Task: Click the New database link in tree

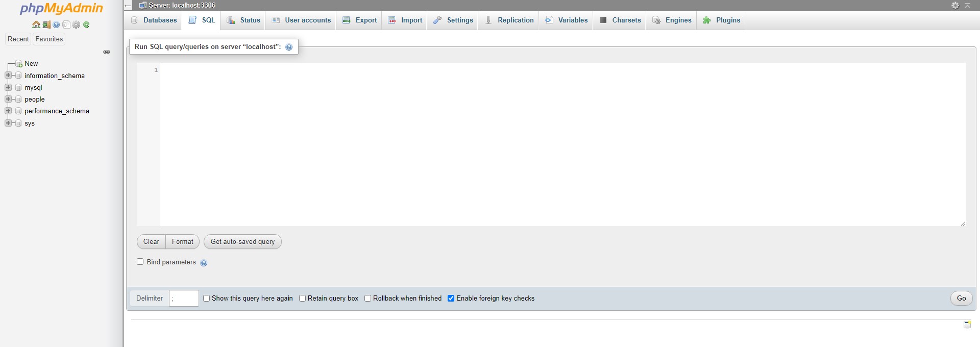Action: pyautogui.click(x=31, y=64)
